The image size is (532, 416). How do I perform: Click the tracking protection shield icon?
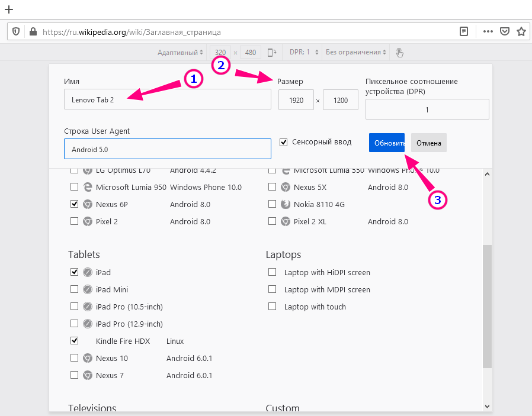point(16,32)
